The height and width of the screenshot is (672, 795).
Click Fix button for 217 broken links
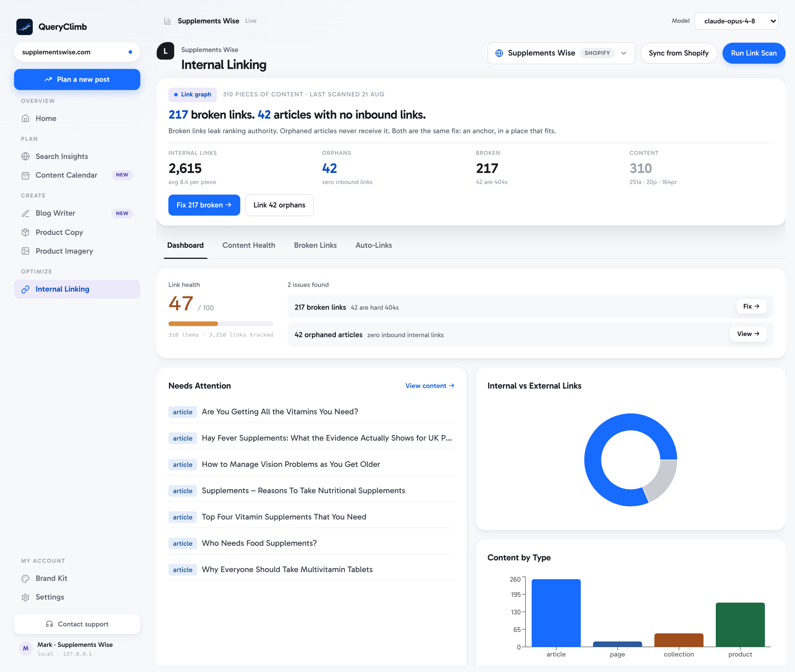tap(751, 306)
